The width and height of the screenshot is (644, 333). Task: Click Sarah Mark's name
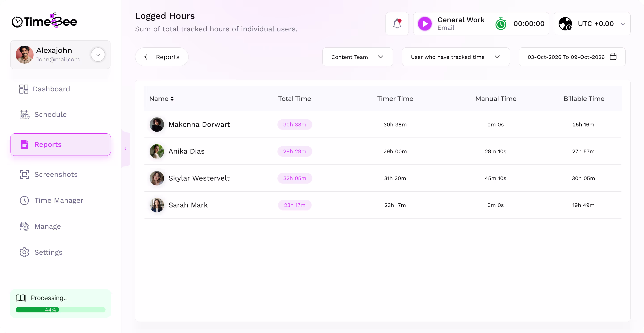click(188, 205)
